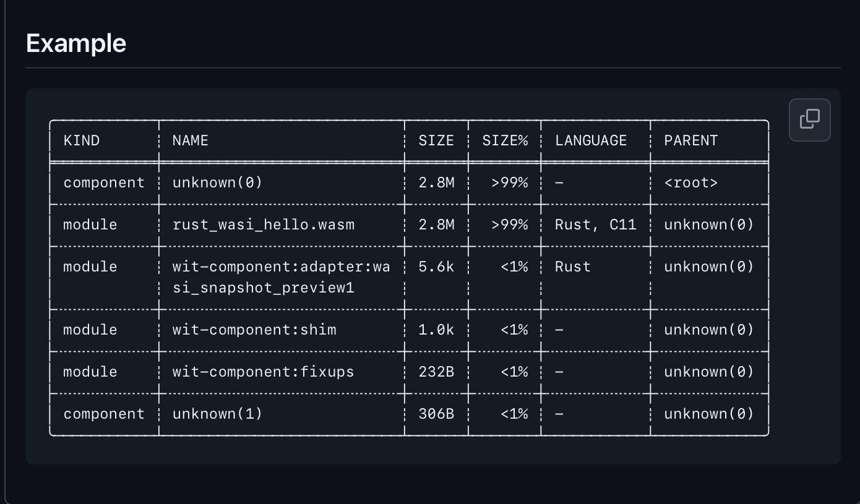Image resolution: width=860 pixels, height=504 pixels.
Task: Click the Example section heading
Action: click(x=76, y=43)
